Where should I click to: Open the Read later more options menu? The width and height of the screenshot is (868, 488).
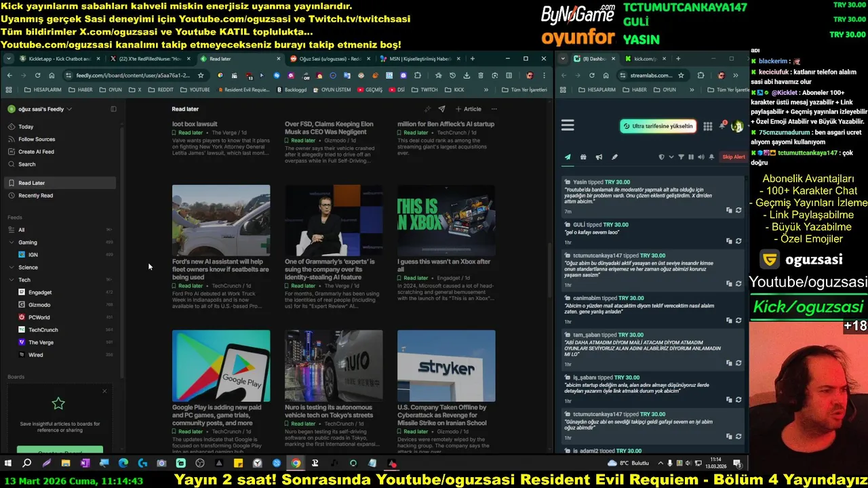494,109
